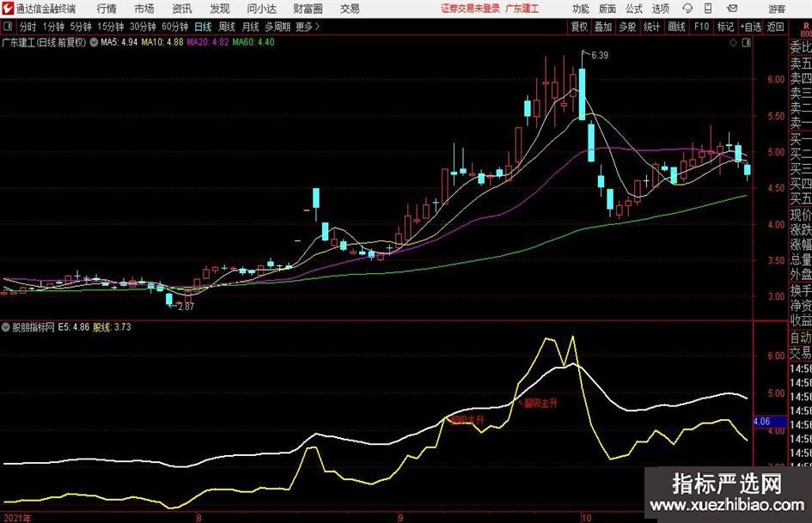Open the main indicator dropdown beside 广东建工
The image size is (812, 523).
(x=94, y=42)
